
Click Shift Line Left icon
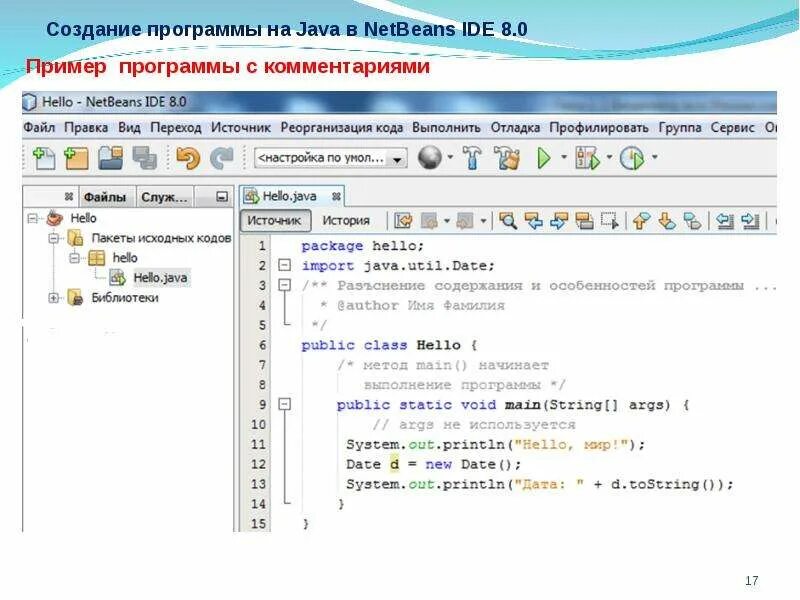(x=724, y=221)
